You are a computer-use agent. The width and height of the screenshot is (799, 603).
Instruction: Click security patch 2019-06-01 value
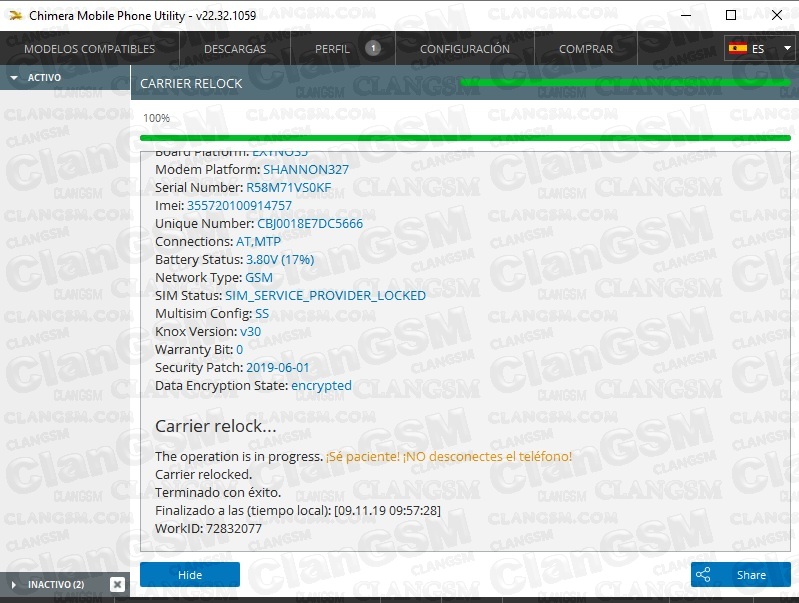pyautogui.click(x=277, y=368)
